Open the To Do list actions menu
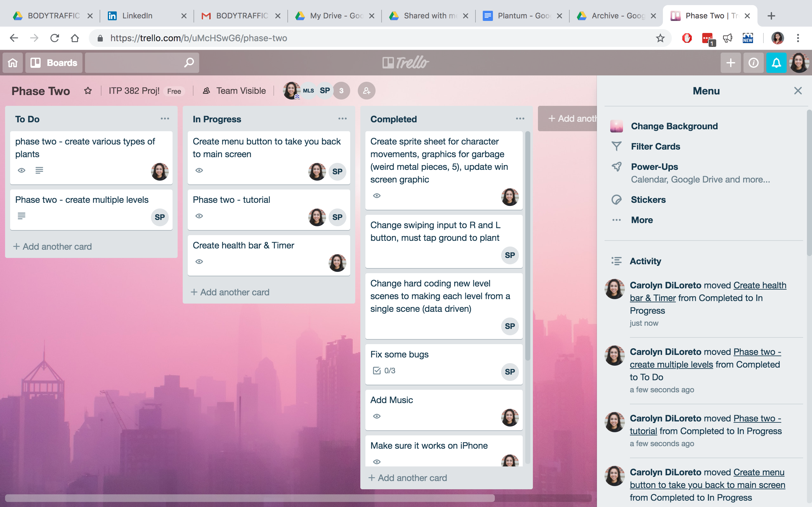The height and width of the screenshot is (507, 812). (x=165, y=119)
